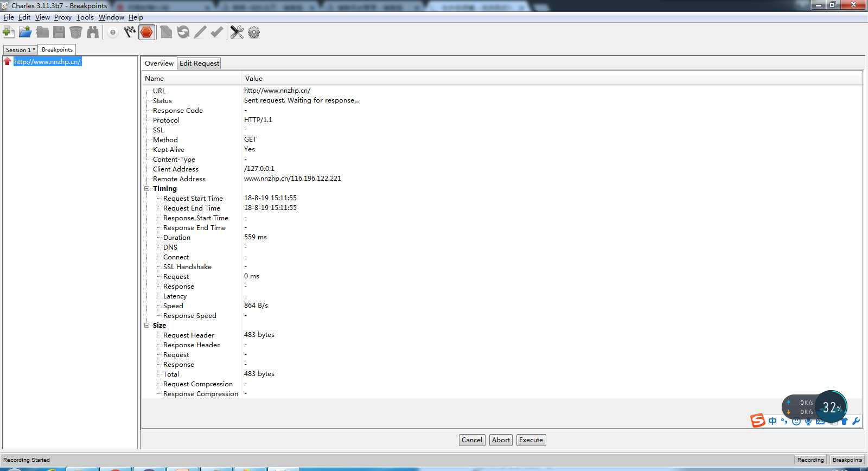868x471 pixels.
Task: Click the Validate checkmark icon
Action: (217, 32)
